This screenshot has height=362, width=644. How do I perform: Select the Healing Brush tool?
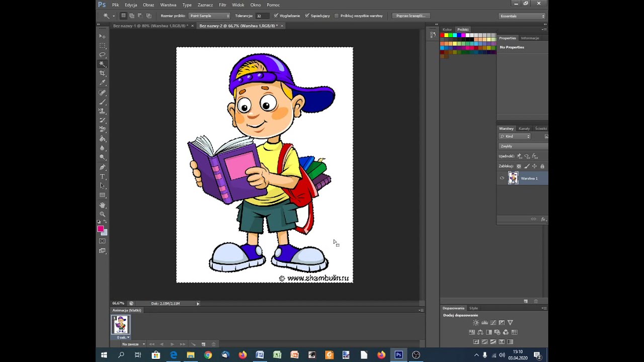coord(102,93)
